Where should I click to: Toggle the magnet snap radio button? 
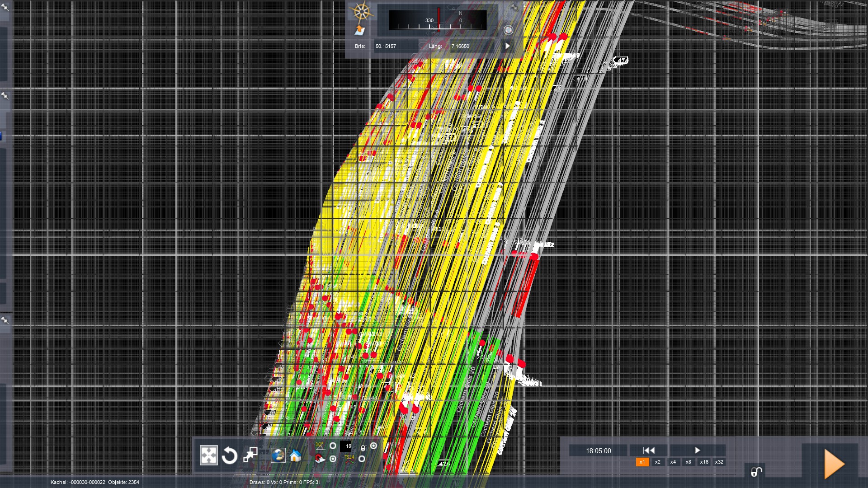click(x=333, y=459)
